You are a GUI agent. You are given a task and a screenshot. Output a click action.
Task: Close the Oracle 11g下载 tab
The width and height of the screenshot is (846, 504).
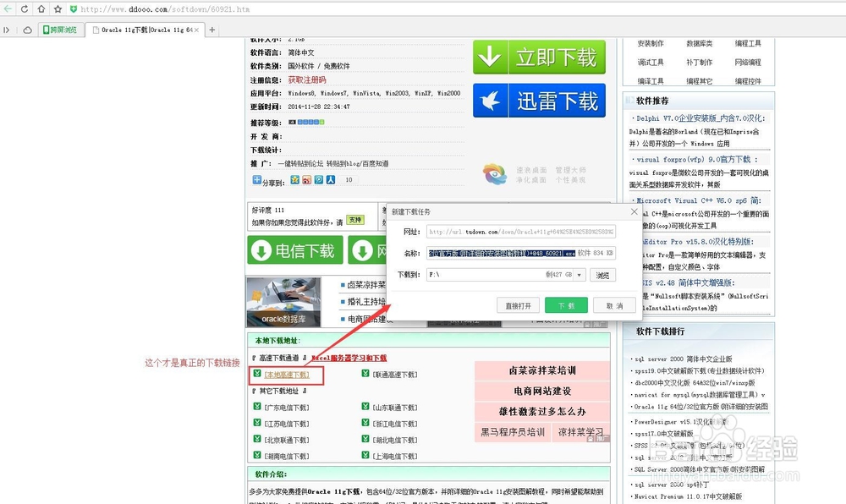196,30
